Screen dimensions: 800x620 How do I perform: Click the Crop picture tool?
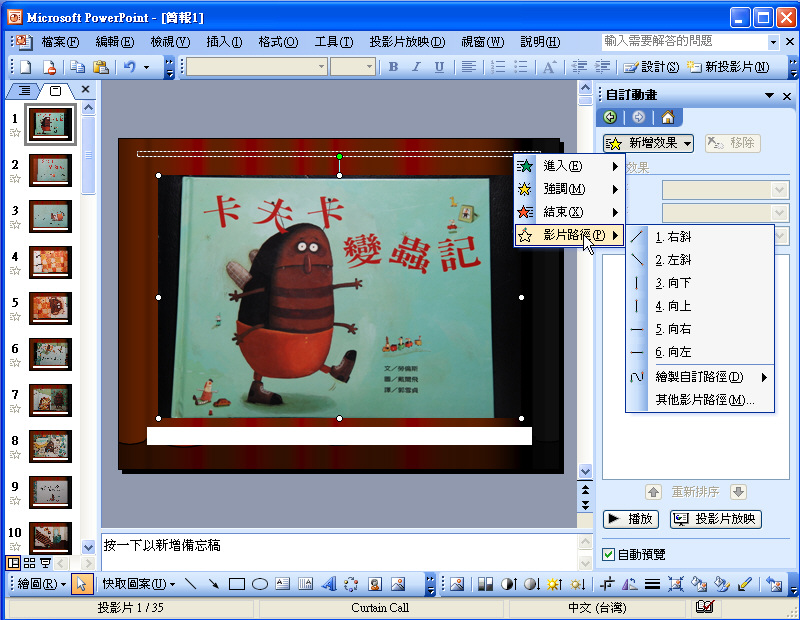pyautogui.click(x=607, y=583)
